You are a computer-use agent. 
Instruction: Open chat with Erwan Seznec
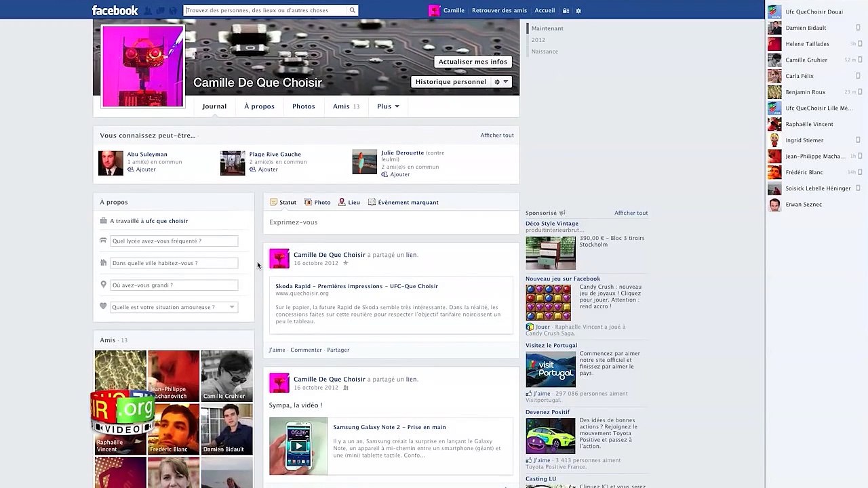(x=816, y=205)
